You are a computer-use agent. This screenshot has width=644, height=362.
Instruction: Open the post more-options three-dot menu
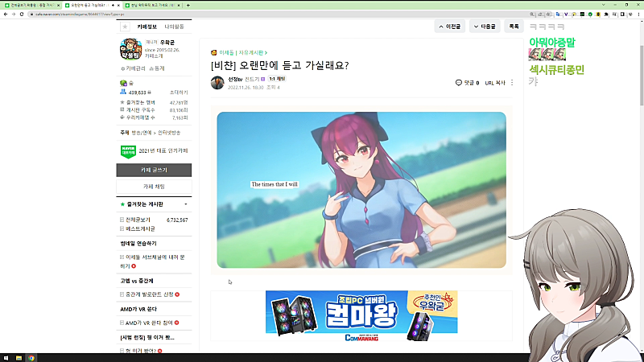[512, 83]
